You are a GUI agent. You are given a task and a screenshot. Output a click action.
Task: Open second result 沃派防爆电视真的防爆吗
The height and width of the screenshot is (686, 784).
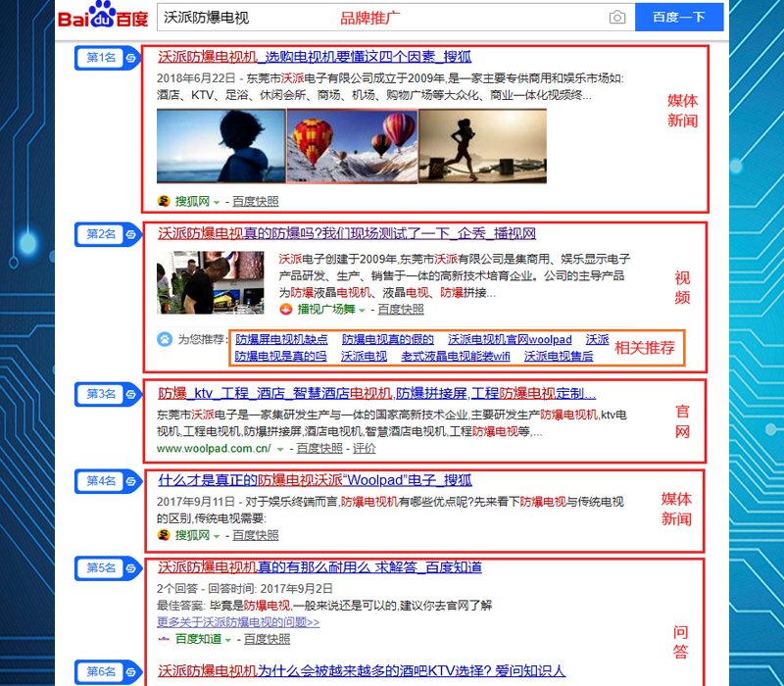[347, 233]
